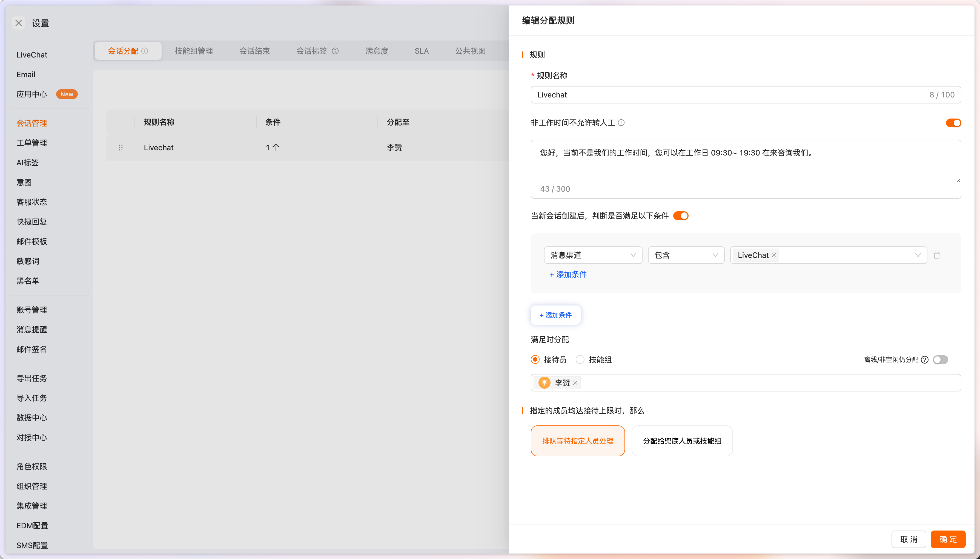
Task: Open the 包含 operator dropdown
Action: [686, 255]
